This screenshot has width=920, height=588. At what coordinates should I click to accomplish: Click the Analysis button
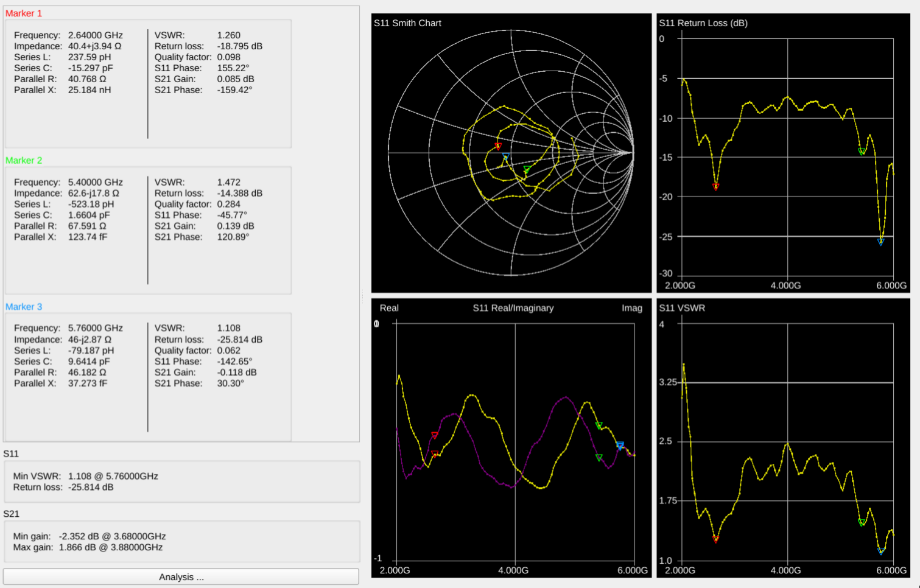pyautogui.click(x=181, y=577)
